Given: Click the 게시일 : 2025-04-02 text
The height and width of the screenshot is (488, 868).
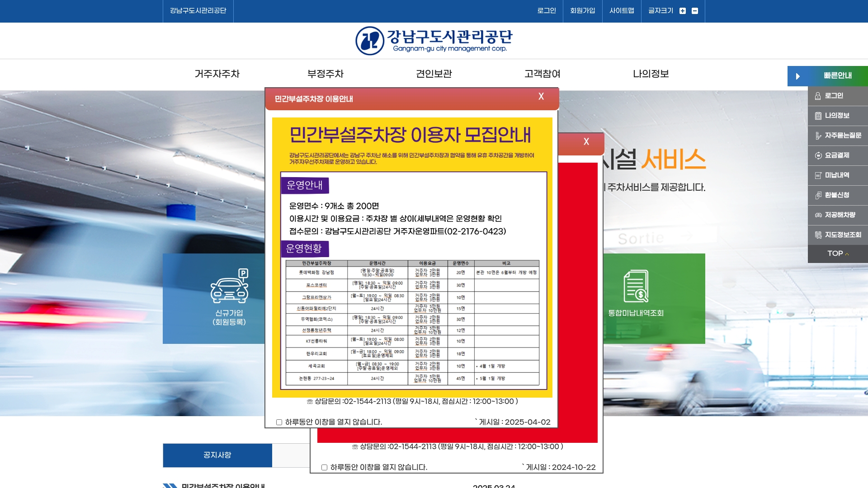Looking at the screenshot, I should coord(514,422).
